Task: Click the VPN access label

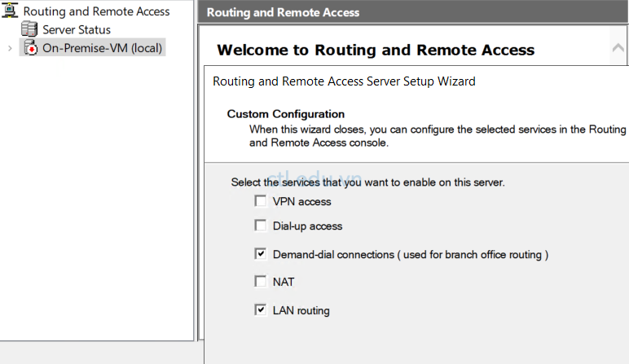Action: point(301,202)
